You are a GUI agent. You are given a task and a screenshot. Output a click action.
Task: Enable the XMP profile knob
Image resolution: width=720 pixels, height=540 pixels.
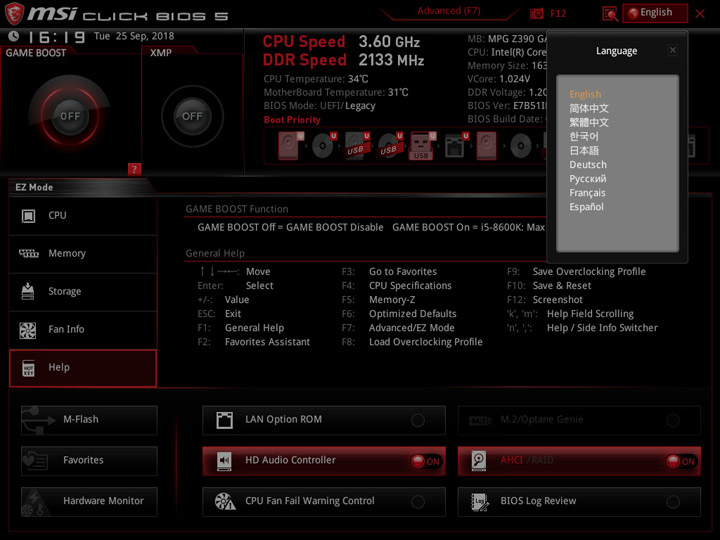[192, 116]
